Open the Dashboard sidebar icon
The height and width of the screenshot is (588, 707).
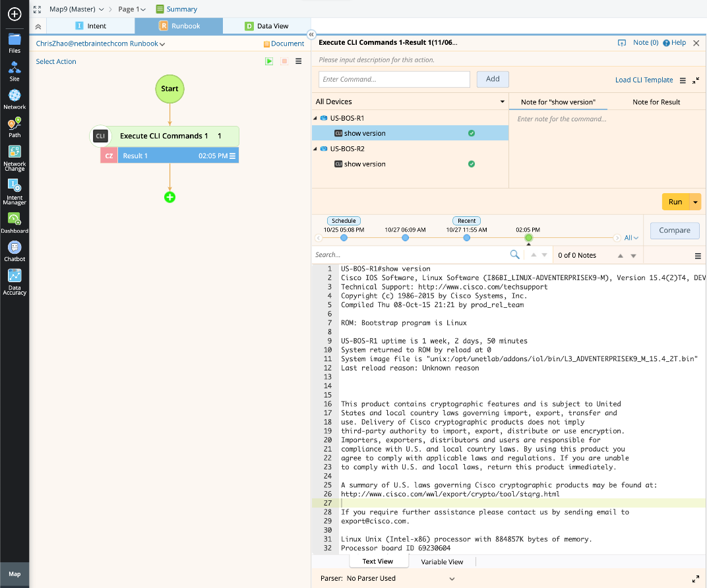coord(15,220)
